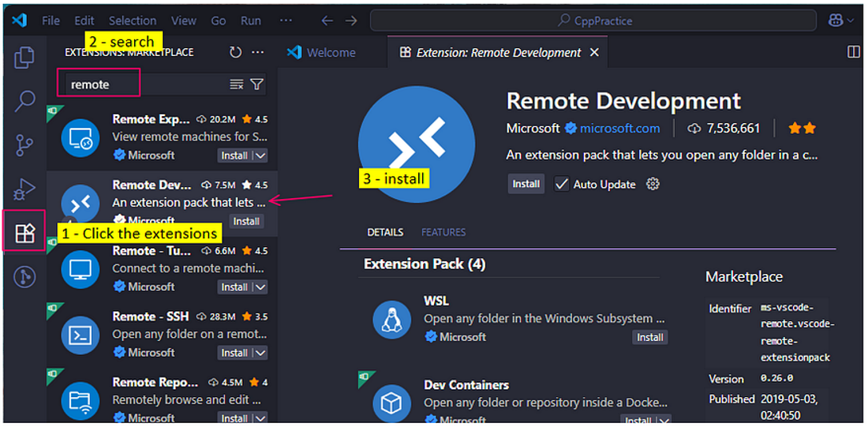Open the Explorer view in activity bar
The image size is (868, 427).
pos(24,58)
